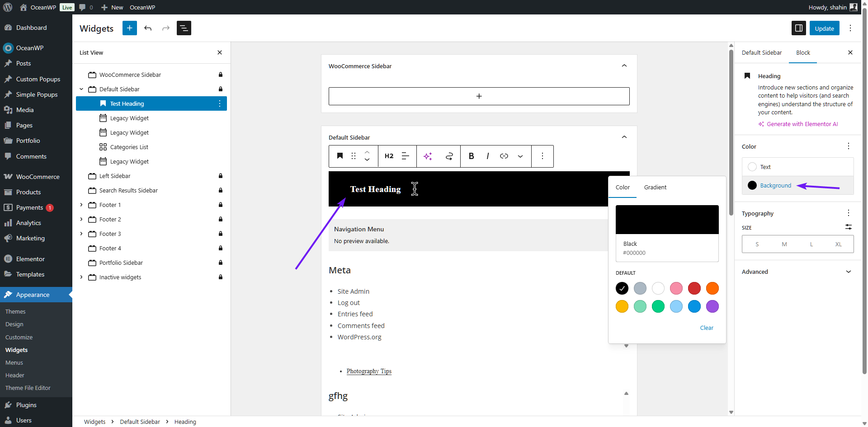Collapse Default Sidebar in List View
Image resolution: width=868 pixels, height=427 pixels.
(x=81, y=89)
